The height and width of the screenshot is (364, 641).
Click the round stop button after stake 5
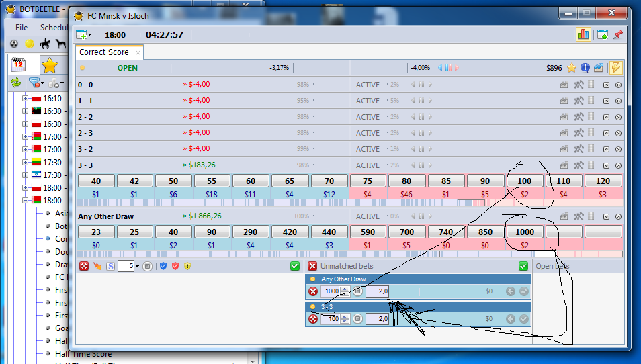pyautogui.click(x=147, y=267)
